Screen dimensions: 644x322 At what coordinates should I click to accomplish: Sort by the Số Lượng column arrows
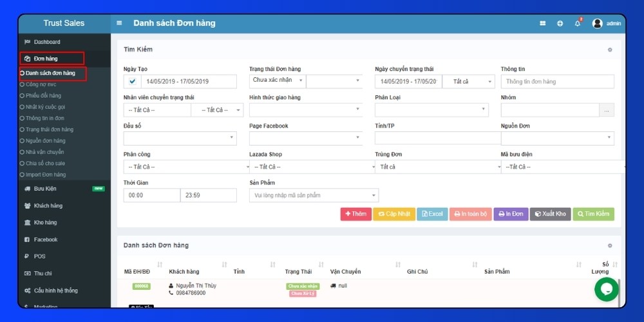[615, 265]
